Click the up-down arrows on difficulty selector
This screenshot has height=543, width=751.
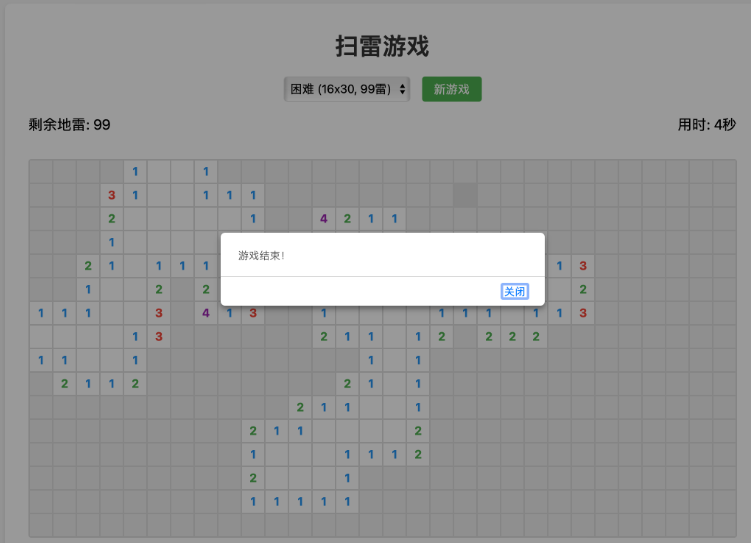(403, 89)
